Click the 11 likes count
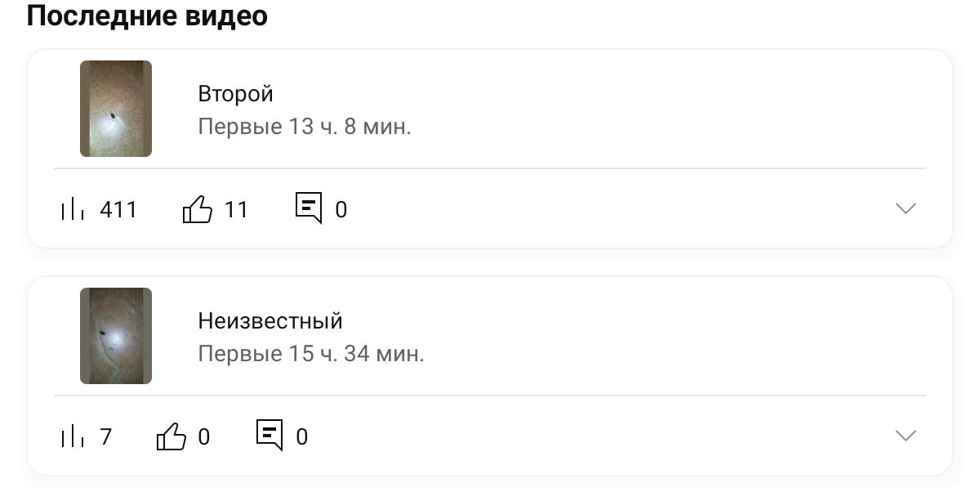The image size is (980, 492). [x=236, y=210]
